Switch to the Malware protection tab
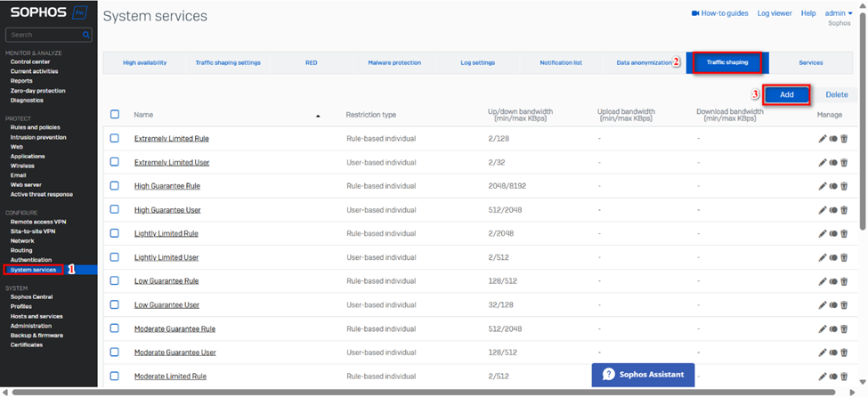The width and height of the screenshot is (868, 397). (394, 63)
